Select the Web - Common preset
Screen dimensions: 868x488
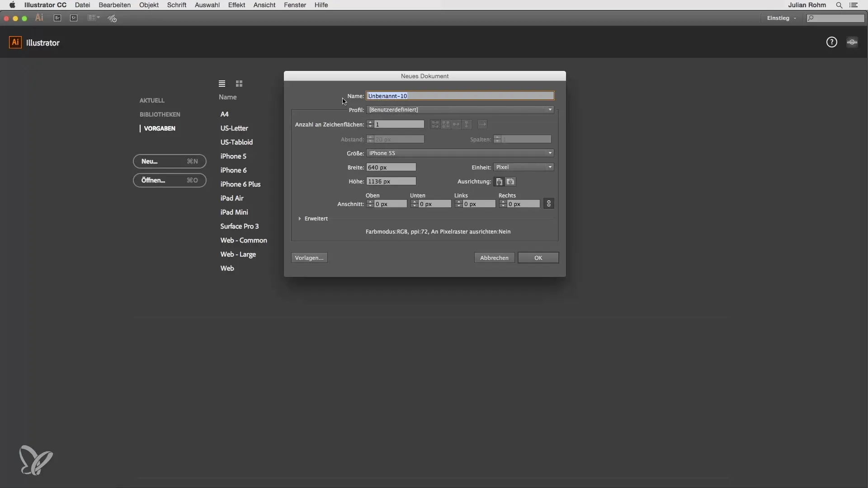pos(244,240)
